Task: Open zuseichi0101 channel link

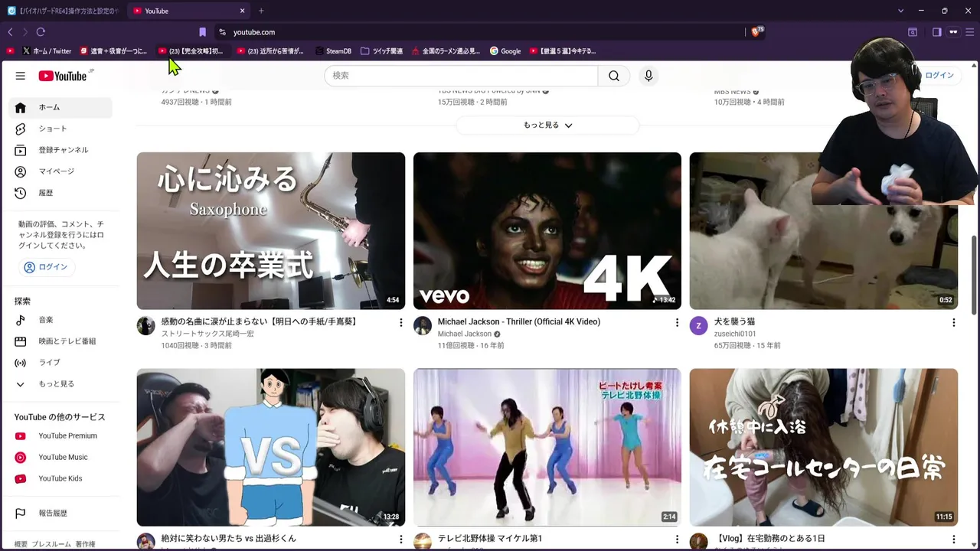Action: coord(735,334)
